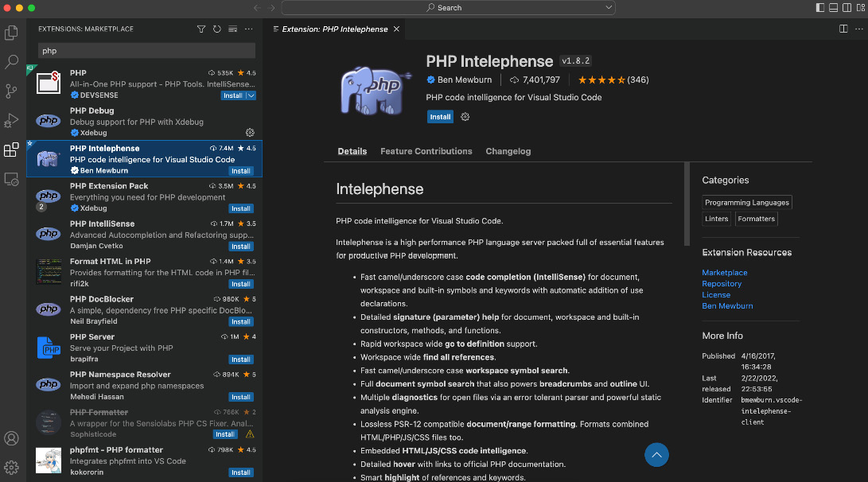Click publisher Ben Mewburn in the header
This screenshot has width=868, height=482.
[x=465, y=80]
